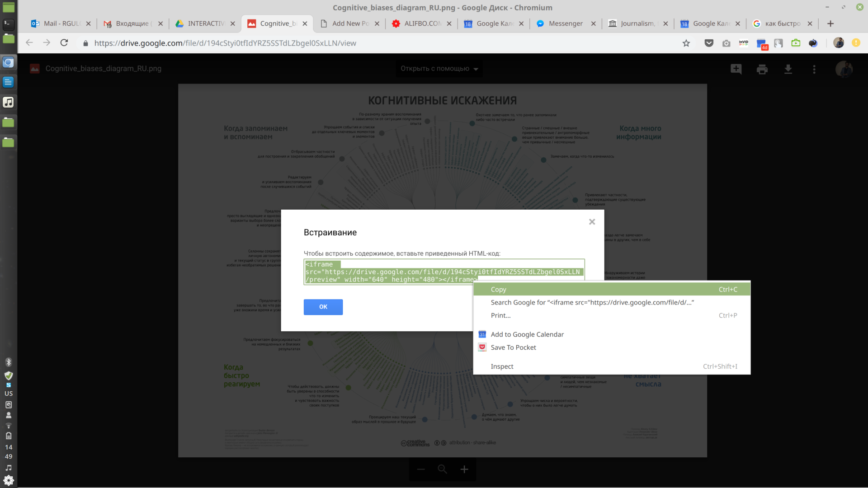The width and height of the screenshot is (868, 488).
Task: Switch to the Messenger tab
Action: [x=566, y=23]
